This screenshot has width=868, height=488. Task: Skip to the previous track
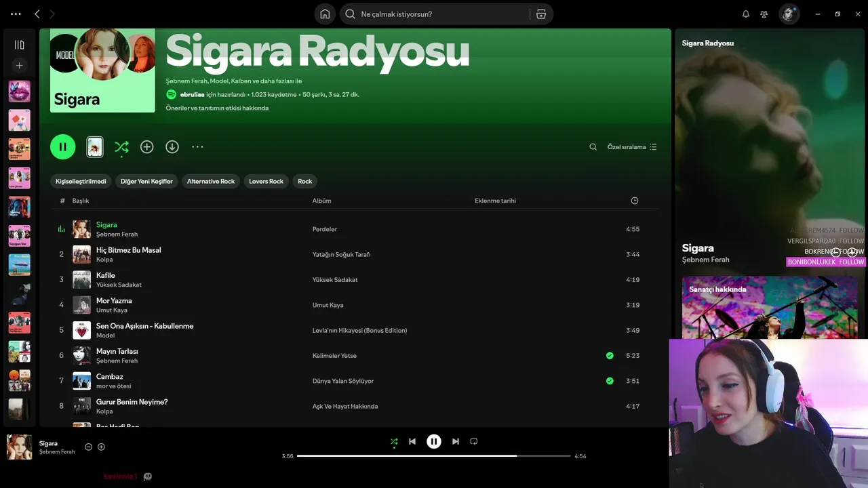tap(412, 441)
